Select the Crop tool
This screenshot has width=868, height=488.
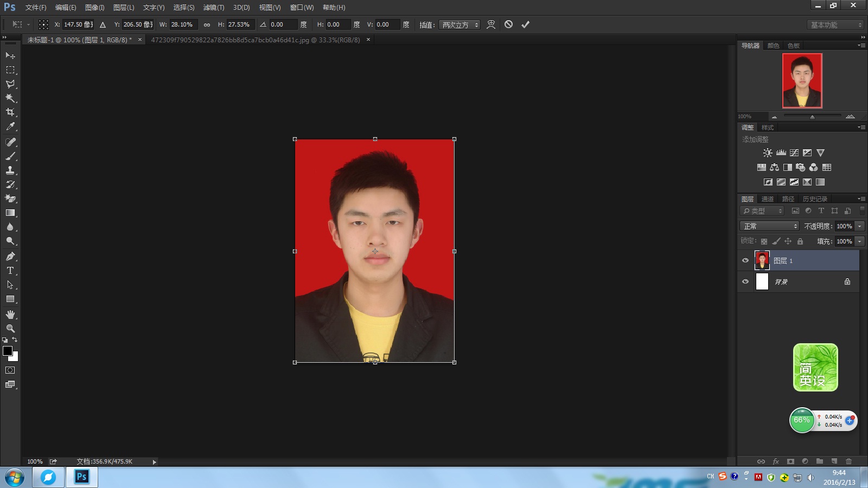10,112
